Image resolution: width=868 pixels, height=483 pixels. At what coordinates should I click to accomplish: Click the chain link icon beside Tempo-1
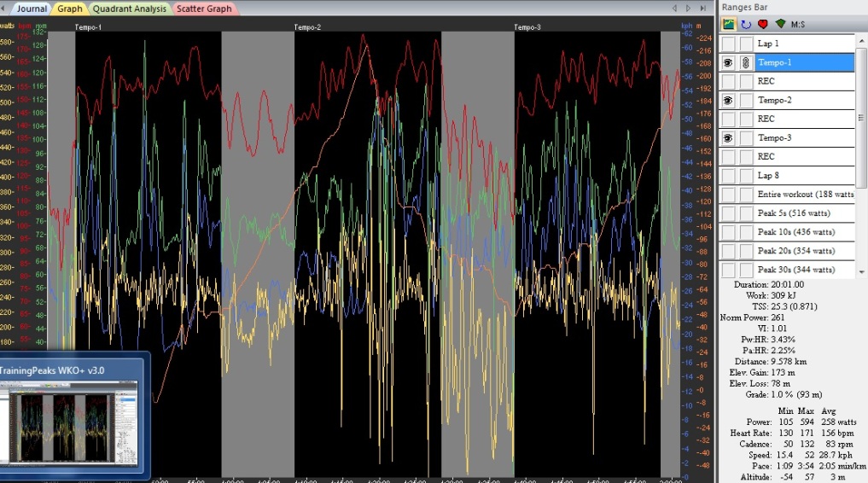[x=746, y=62]
